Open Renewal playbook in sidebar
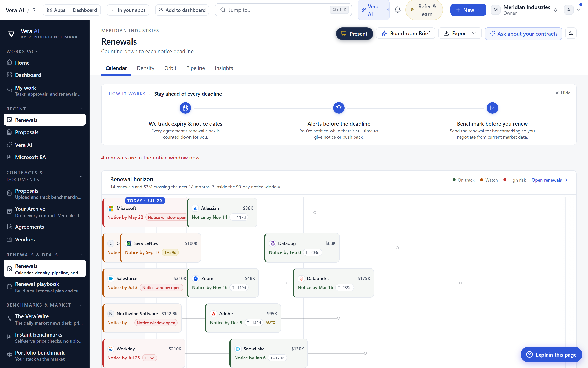 pyautogui.click(x=45, y=287)
